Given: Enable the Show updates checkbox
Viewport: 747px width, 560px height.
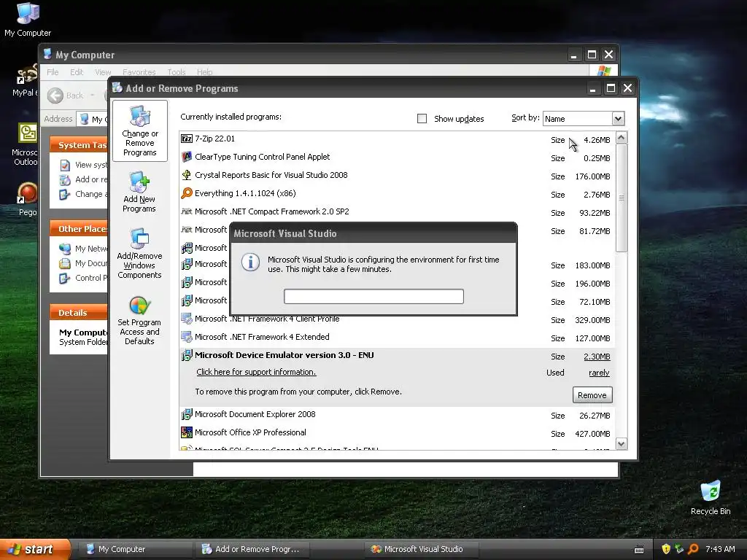Looking at the screenshot, I should (422, 119).
